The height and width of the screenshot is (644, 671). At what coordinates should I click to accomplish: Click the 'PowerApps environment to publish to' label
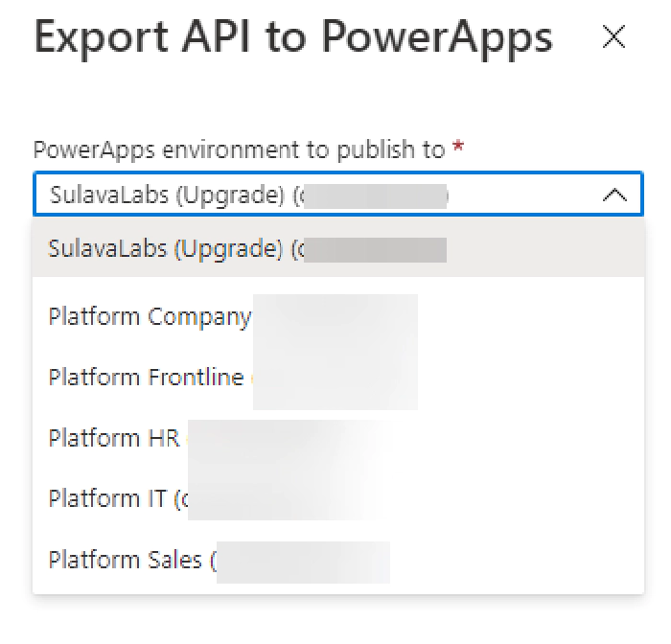click(x=239, y=150)
